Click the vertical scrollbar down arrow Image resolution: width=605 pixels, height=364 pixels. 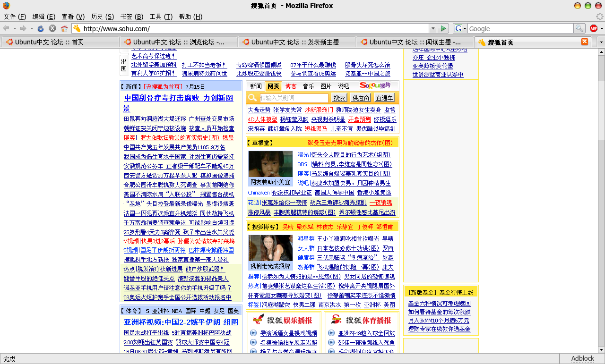[x=601, y=349]
